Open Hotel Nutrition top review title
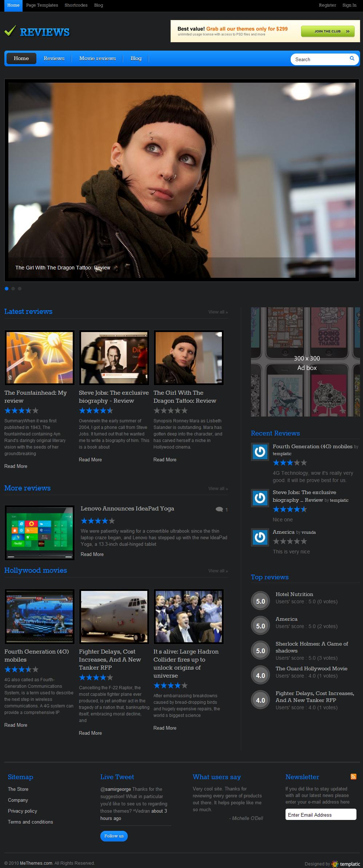363x868 pixels. click(294, 594)
